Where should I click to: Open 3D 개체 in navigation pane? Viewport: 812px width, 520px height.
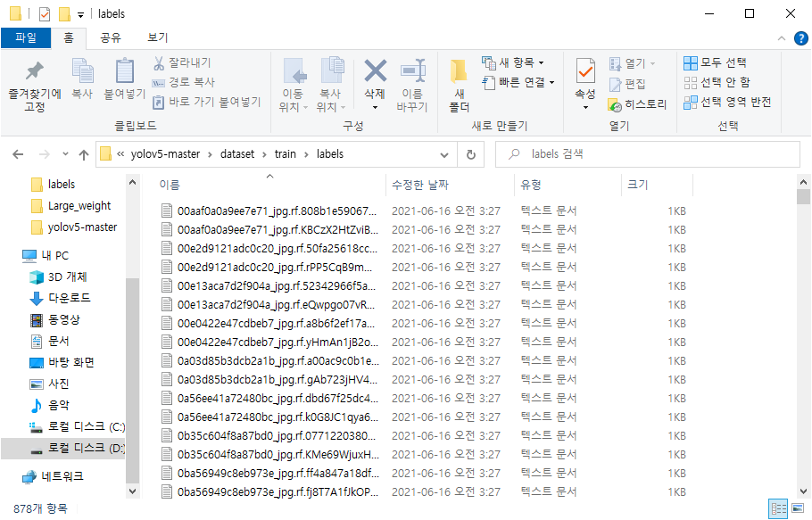point(59,277)
